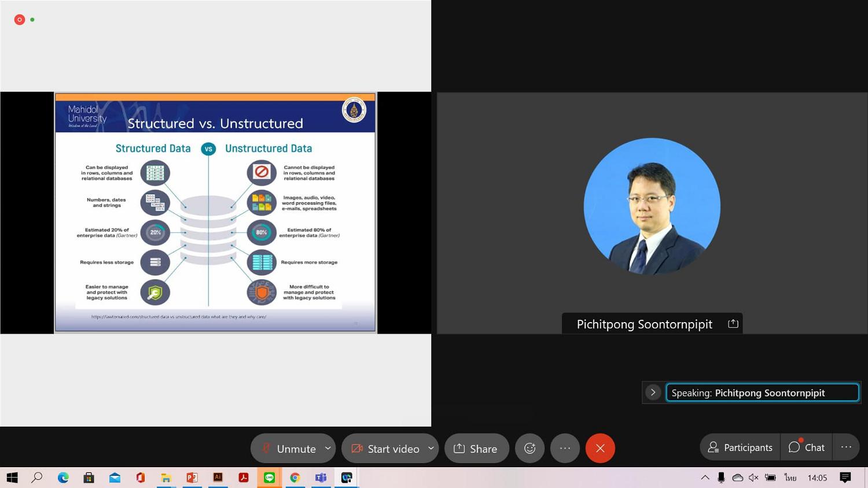Image resolution: width=868 pixels, height=488 pixels.
Task: Click the Share content button
Action: tap(476, 448)
